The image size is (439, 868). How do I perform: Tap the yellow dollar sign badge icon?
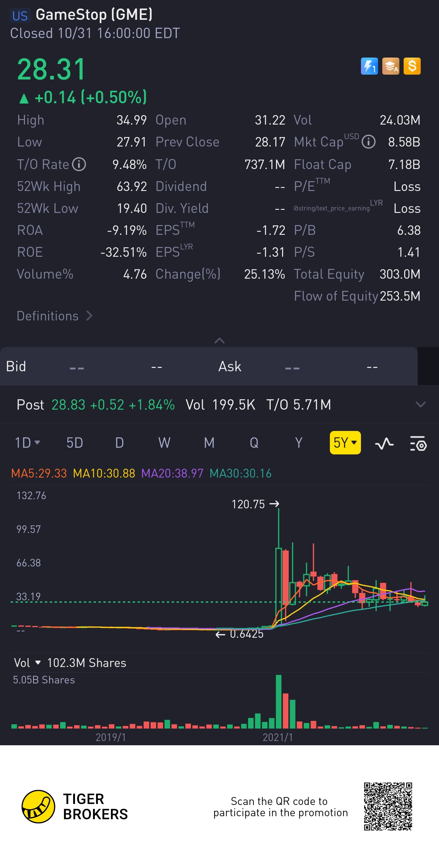pos(412,66)
